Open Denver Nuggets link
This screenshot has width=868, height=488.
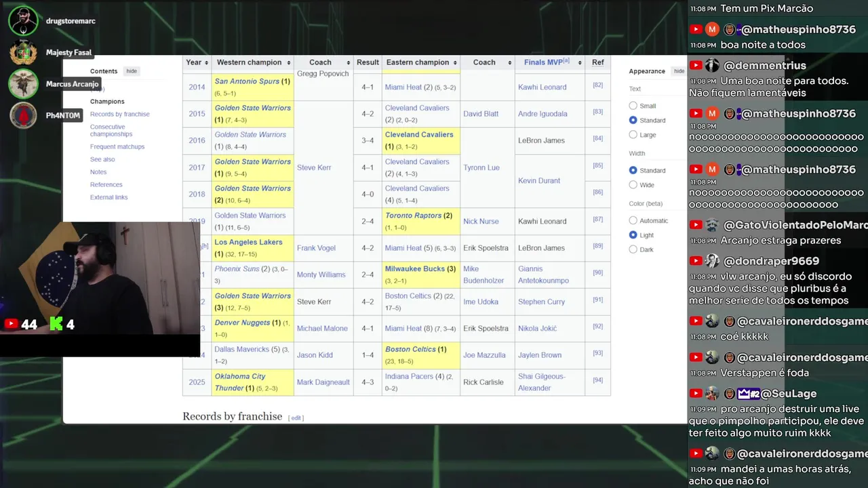click(x=242, y=323)
